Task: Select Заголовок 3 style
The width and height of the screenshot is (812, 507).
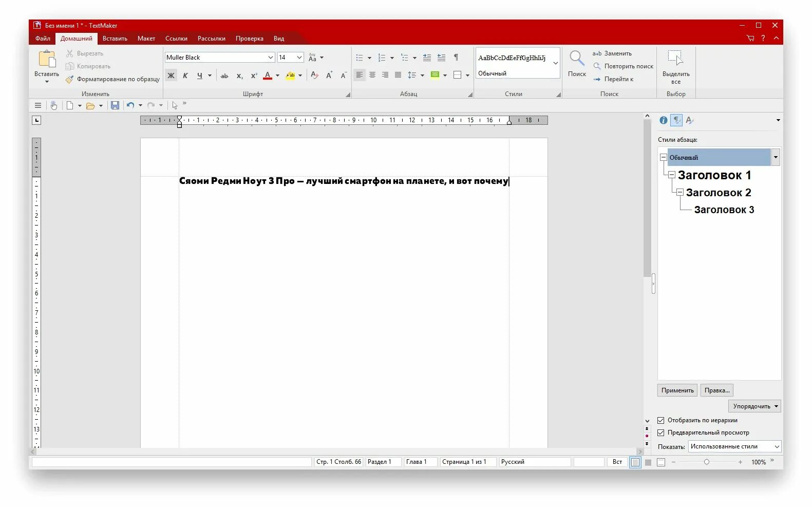Action: tap(724, 210)
